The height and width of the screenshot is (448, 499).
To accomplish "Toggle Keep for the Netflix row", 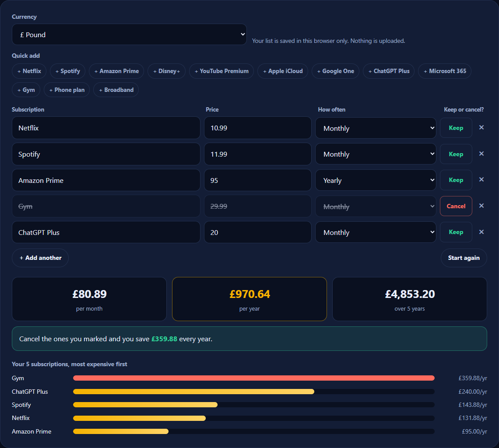I will point(456,128).
